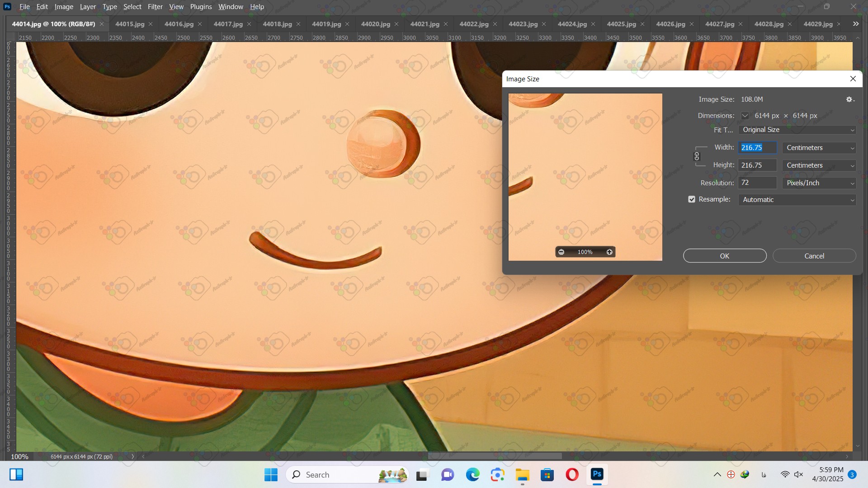Show hidden system tray icons

click(717, 475)
